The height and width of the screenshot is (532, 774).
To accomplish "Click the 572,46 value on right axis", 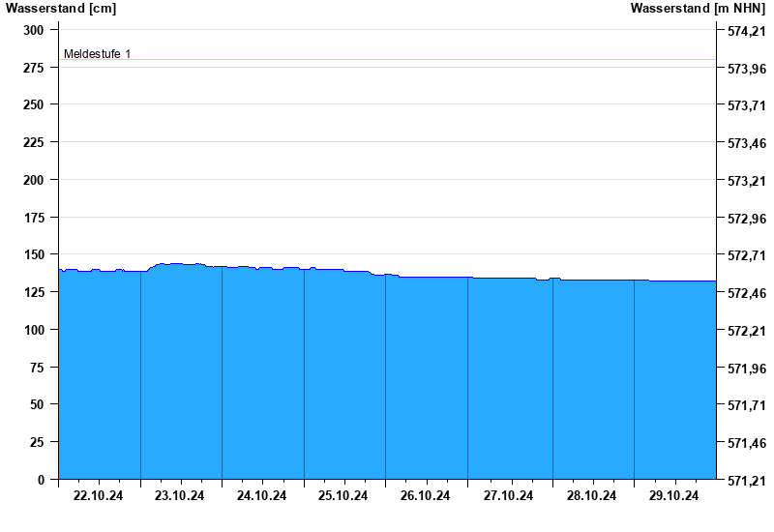I will 747,293.
